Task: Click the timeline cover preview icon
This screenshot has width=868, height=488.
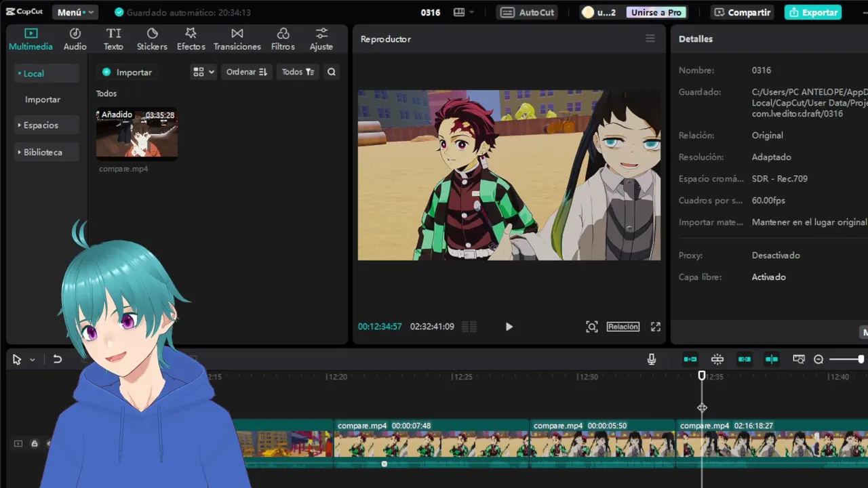Action: tap(799, 359)
